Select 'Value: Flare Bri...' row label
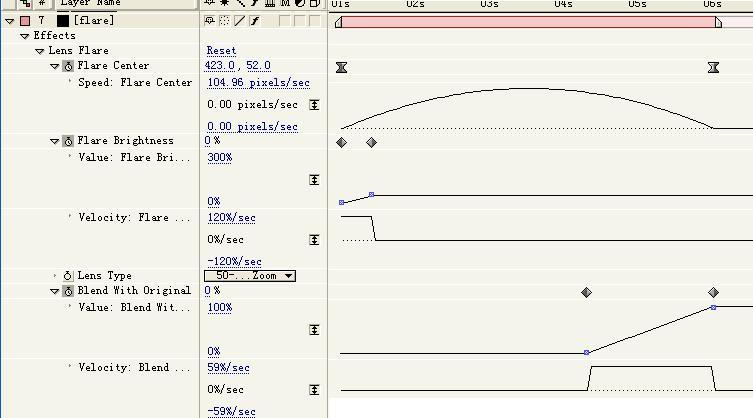Image resolution: width=753 pixels, height=418 pixels. (x=134, y=158)
